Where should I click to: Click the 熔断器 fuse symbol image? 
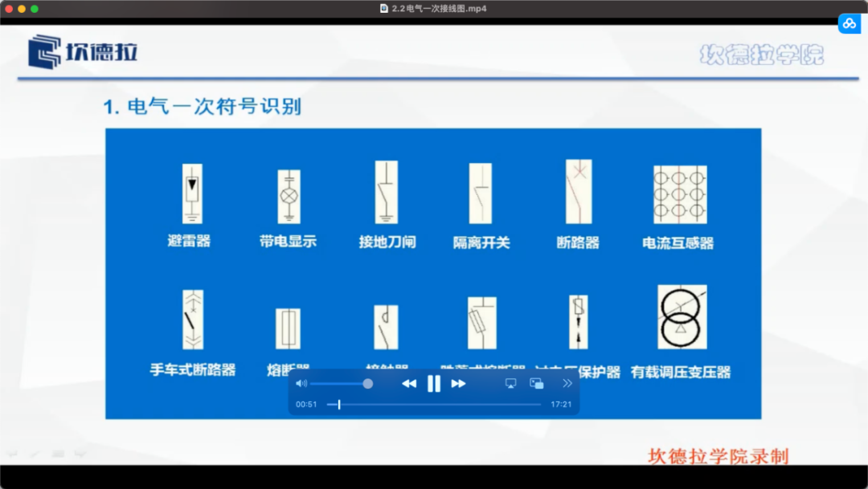288,328
